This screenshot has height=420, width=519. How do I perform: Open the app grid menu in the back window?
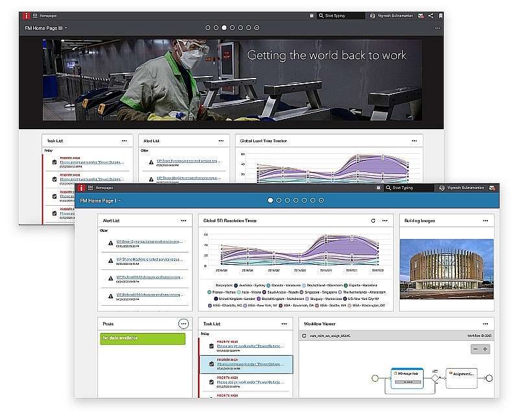click(35, 16)
